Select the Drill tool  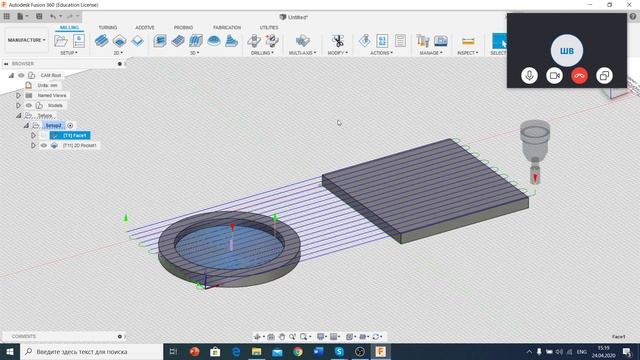tap(253, 41)
